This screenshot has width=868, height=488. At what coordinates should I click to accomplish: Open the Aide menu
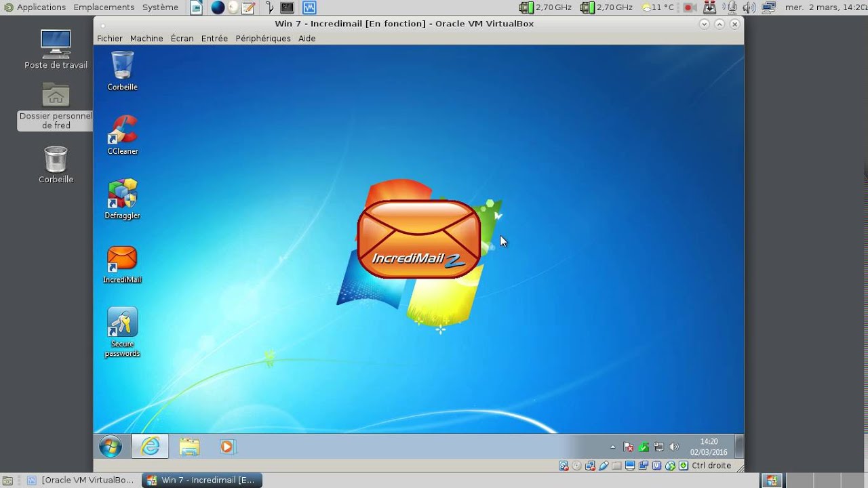307,39
